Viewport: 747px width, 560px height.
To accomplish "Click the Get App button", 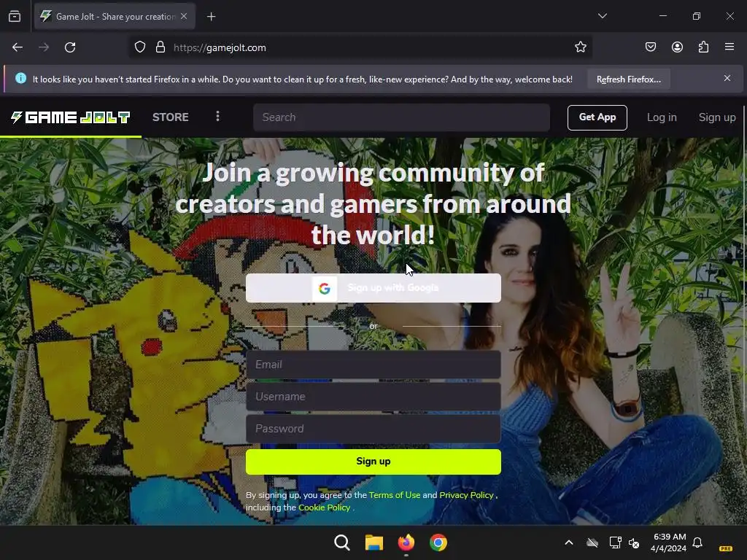I will (x=597, y=117).
